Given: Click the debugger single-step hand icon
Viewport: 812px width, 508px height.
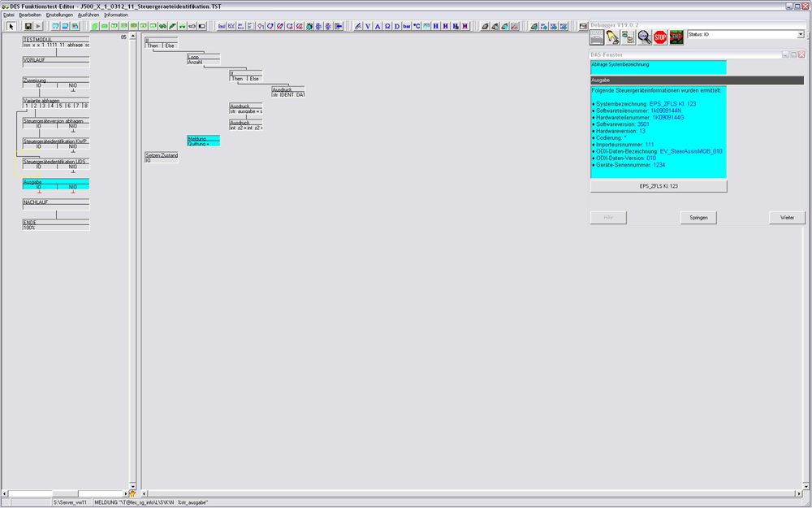Looking at the screenshot, I should [x=612, y=37].
